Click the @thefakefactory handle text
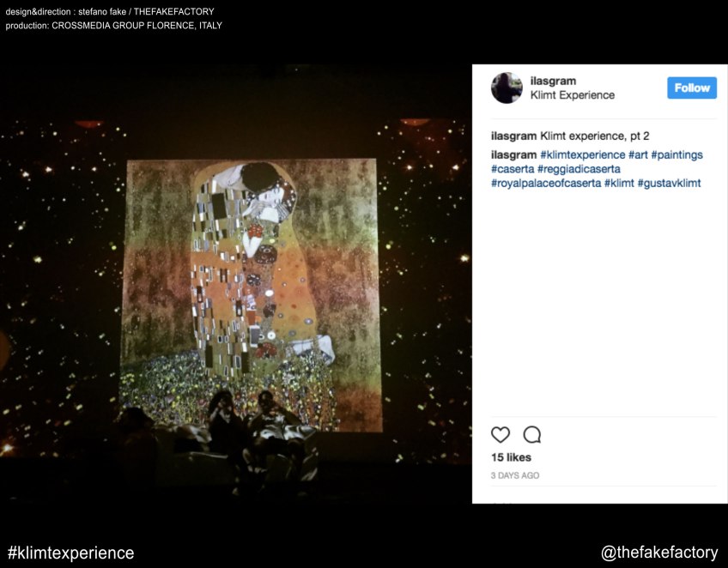 click(x=659, y=553)
